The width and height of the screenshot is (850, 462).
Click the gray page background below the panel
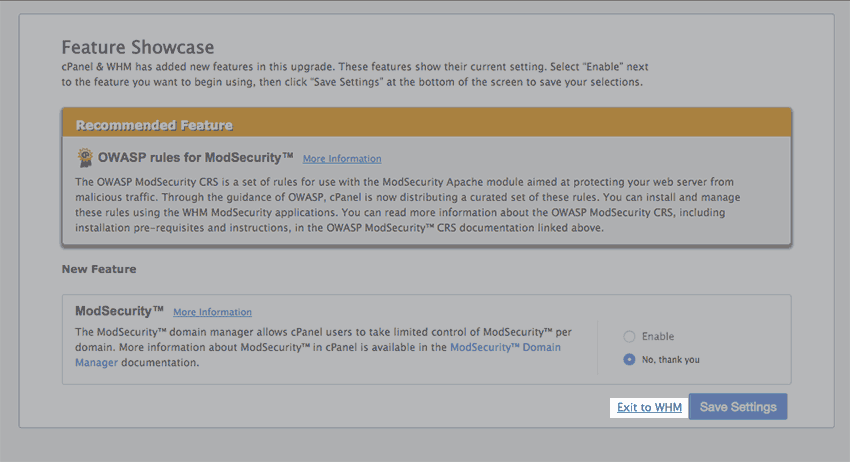tap(425, 445)
